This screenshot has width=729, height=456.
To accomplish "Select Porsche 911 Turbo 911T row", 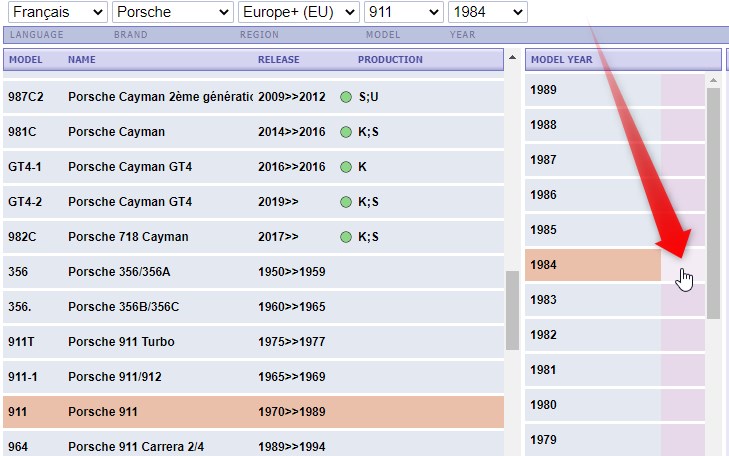I will tap(253, 342).
